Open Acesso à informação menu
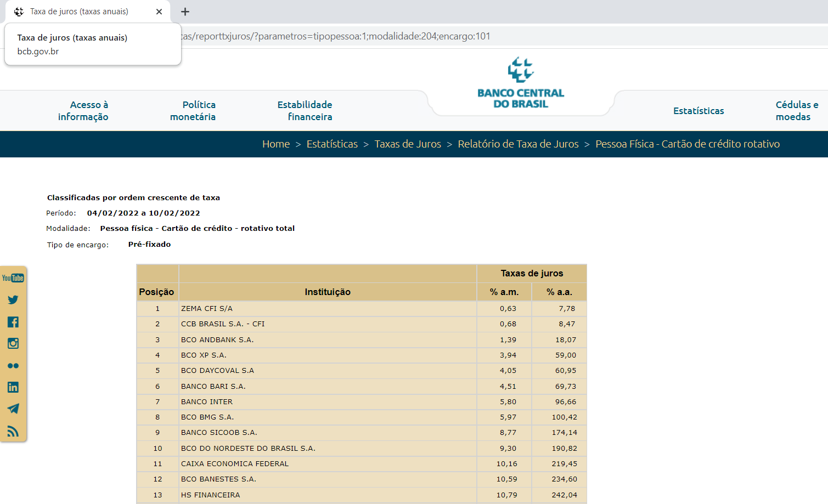This screenshot has width=828, height=504. 83,111
